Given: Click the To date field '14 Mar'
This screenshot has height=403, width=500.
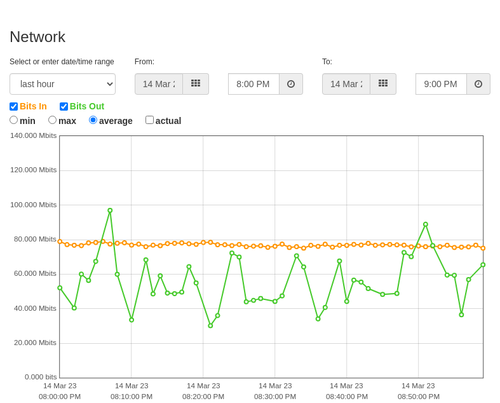Looking at the screenshot, I should 346,84.
